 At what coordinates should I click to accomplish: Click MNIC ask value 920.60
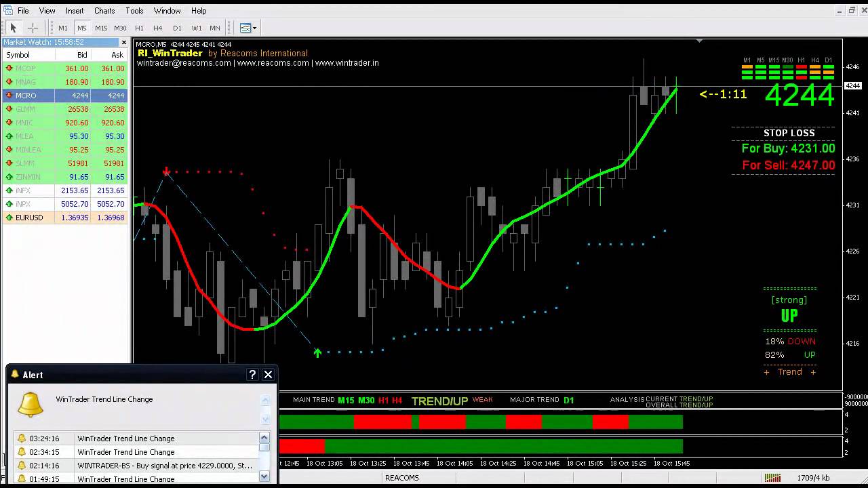click(113, 123)
